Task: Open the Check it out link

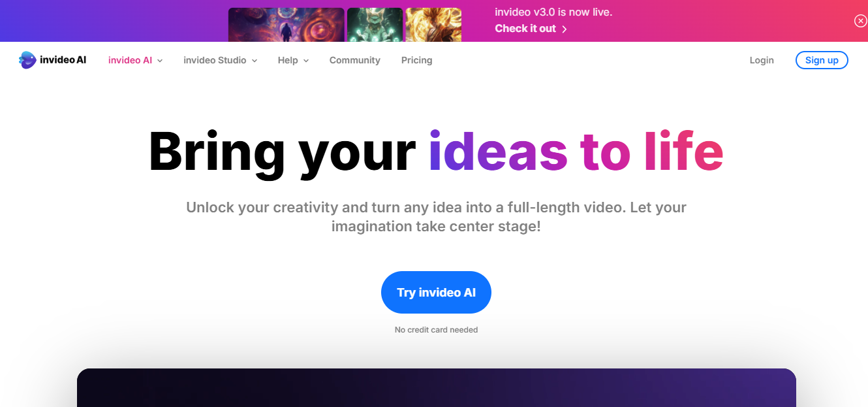Action: (525, 29)
